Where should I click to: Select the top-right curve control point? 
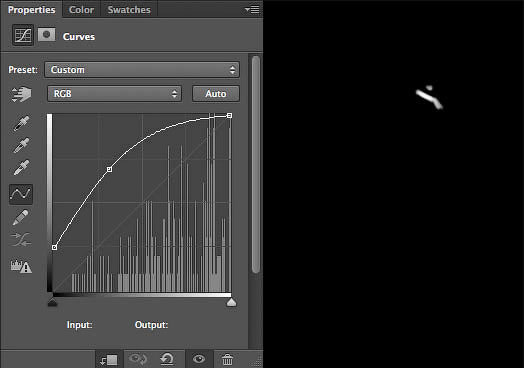point(230,116)
